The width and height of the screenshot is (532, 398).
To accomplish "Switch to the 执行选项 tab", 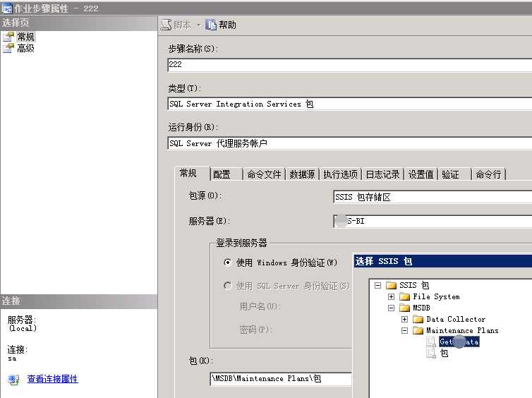I will point(340,174).
